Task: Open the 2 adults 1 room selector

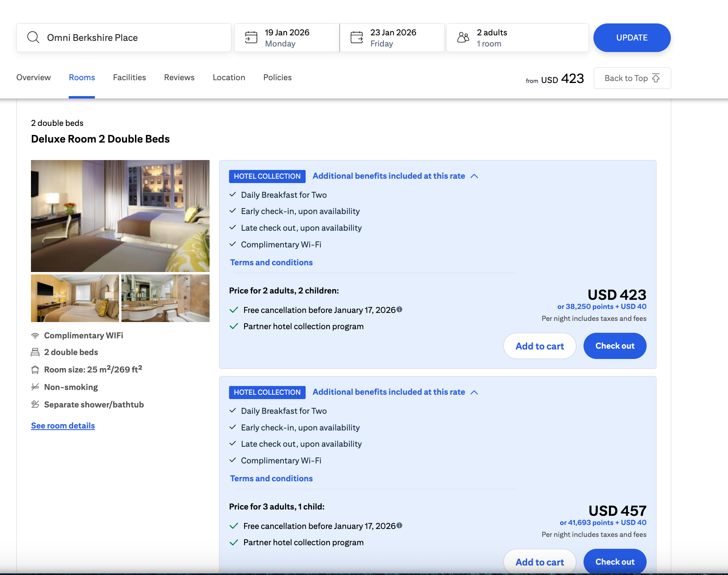Action: 518,38
